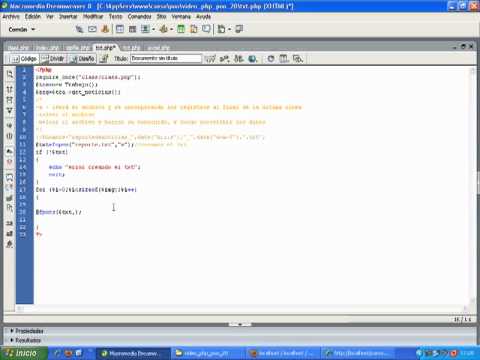Insert a Div Tag
This screenshot has height=360, width=480.
tap(132, 29)
